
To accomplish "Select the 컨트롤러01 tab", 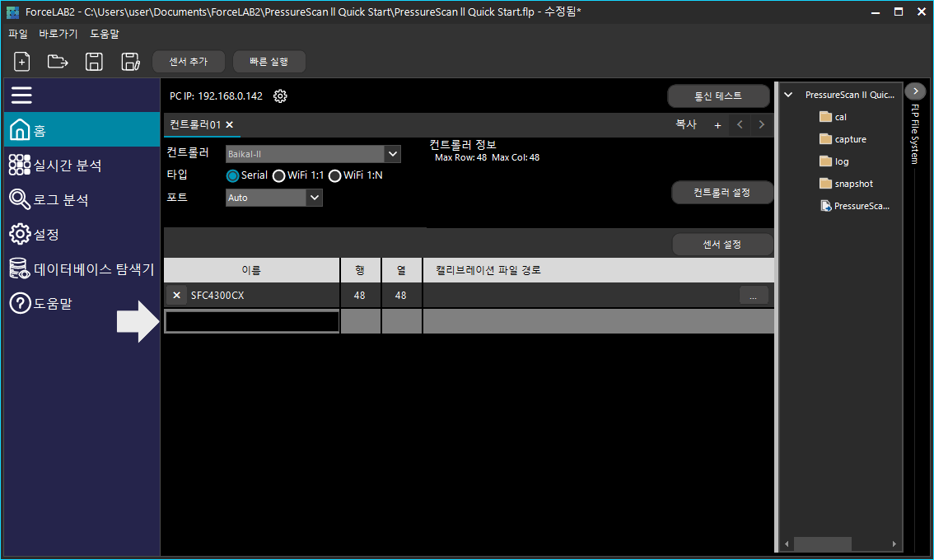I will click(194, 124).
